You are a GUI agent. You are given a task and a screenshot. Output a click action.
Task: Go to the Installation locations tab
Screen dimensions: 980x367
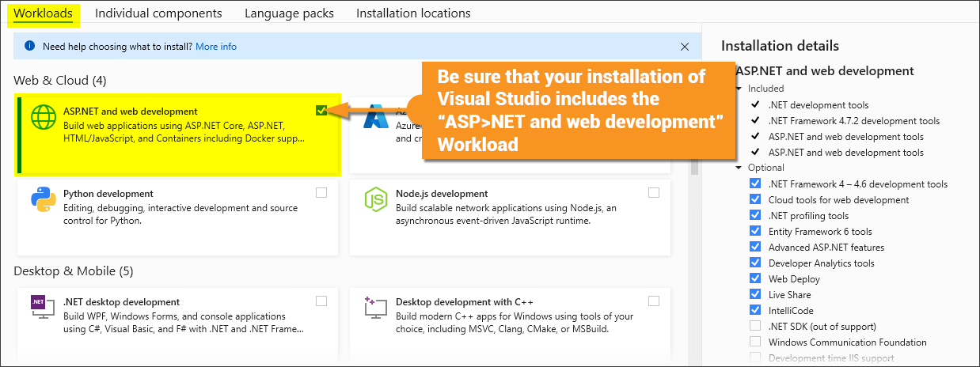[413, 13]
